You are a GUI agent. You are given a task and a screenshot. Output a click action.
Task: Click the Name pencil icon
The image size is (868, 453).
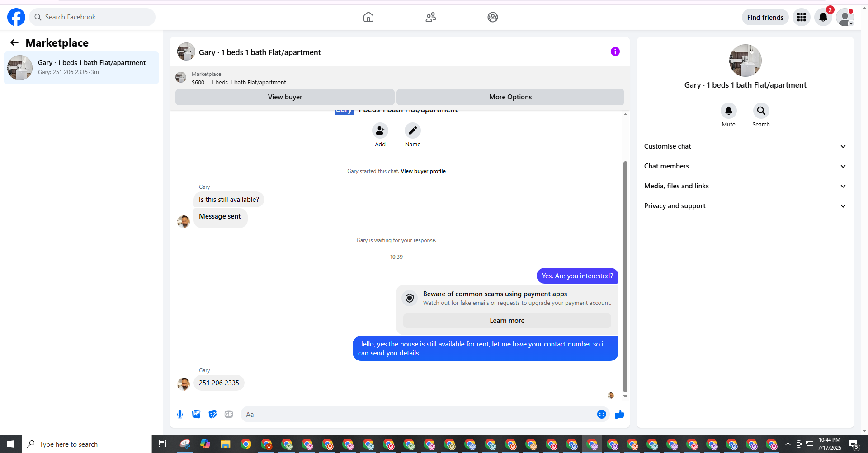[x=413, y=131]
